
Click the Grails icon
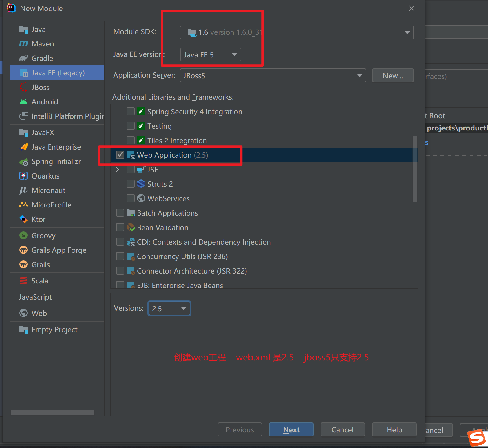coord(23,265)
